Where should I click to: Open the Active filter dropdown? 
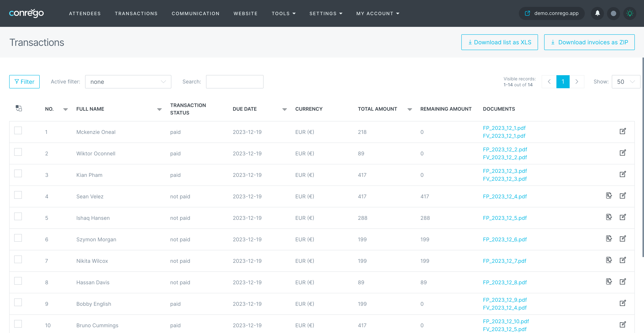pos(128,82)
